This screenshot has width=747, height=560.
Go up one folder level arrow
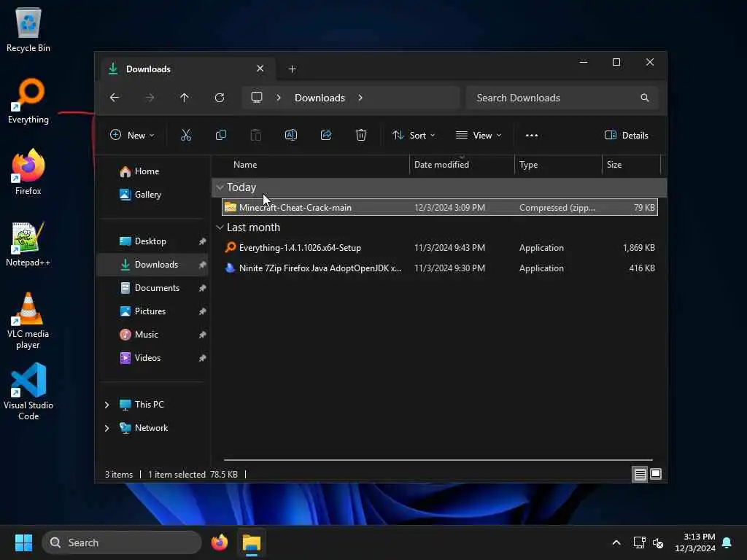185,98
